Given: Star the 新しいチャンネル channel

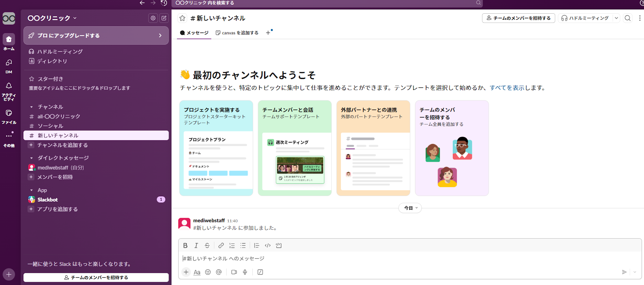Looking at the screenshot, I should [182, 18].
